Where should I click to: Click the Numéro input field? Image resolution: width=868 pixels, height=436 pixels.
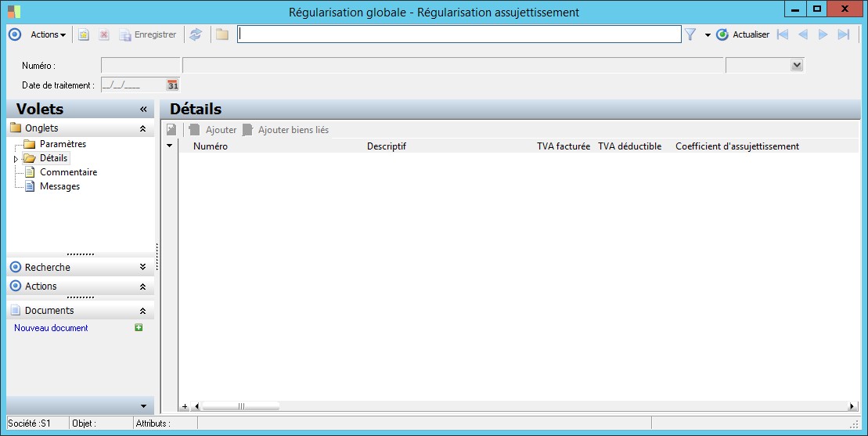pyautogui.click(x=141, y=65)
